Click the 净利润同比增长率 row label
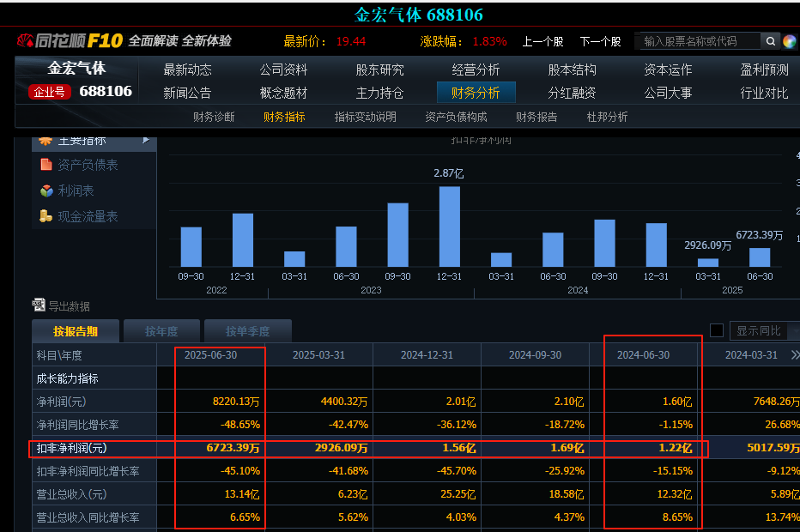The image size is (800, 532). point(77,425)
